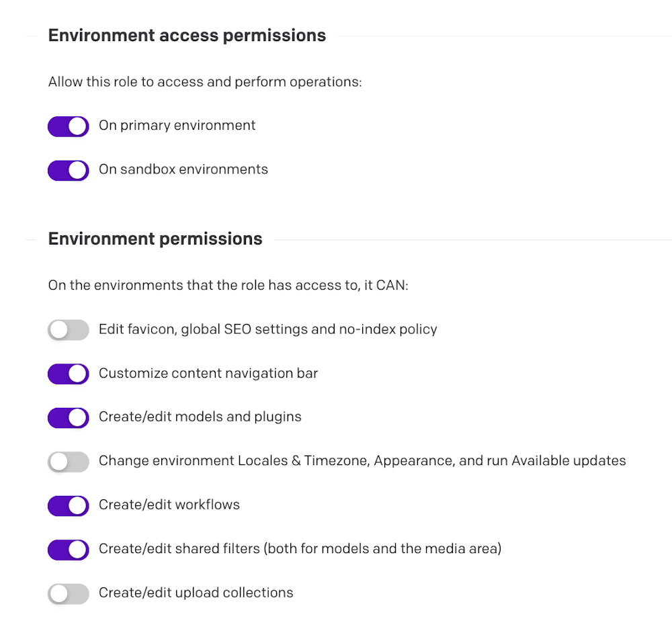
Task: Click the "Create/edit models and plugins" label
Action: (x=200, y=417)
